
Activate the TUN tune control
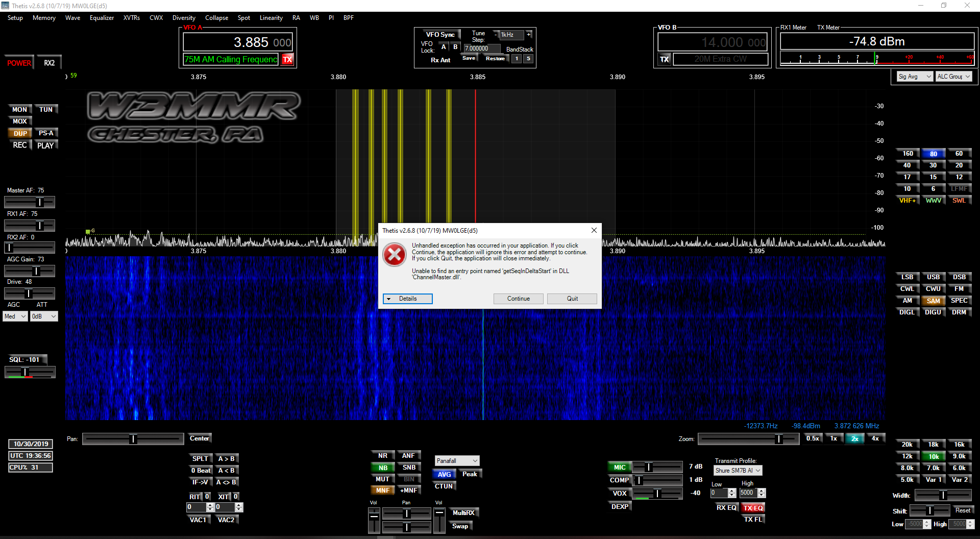click(46, 109)
